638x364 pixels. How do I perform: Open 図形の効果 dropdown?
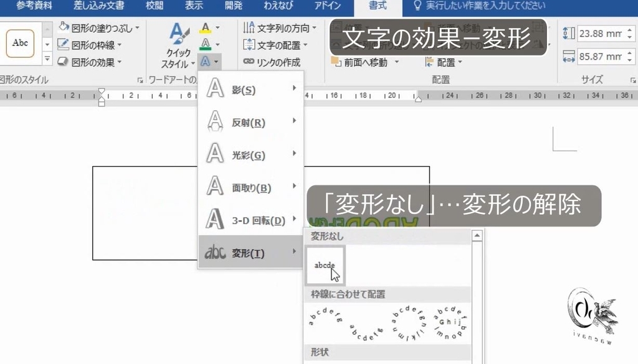[90, 62]
